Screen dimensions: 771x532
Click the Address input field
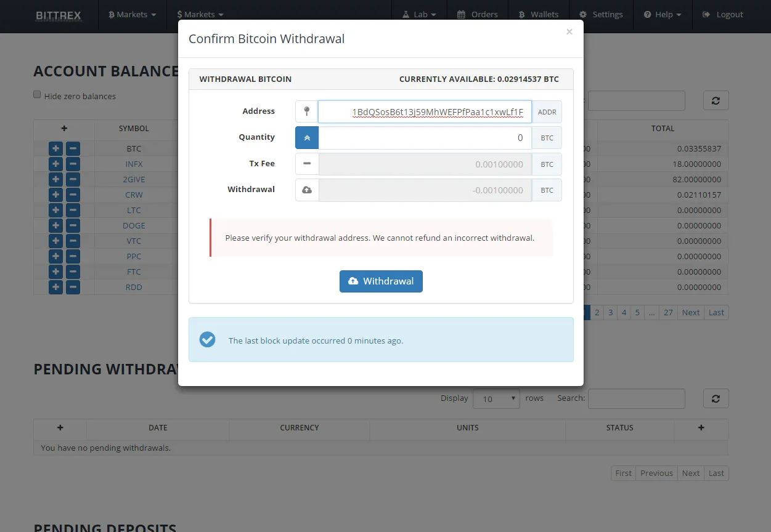[425, 112]
